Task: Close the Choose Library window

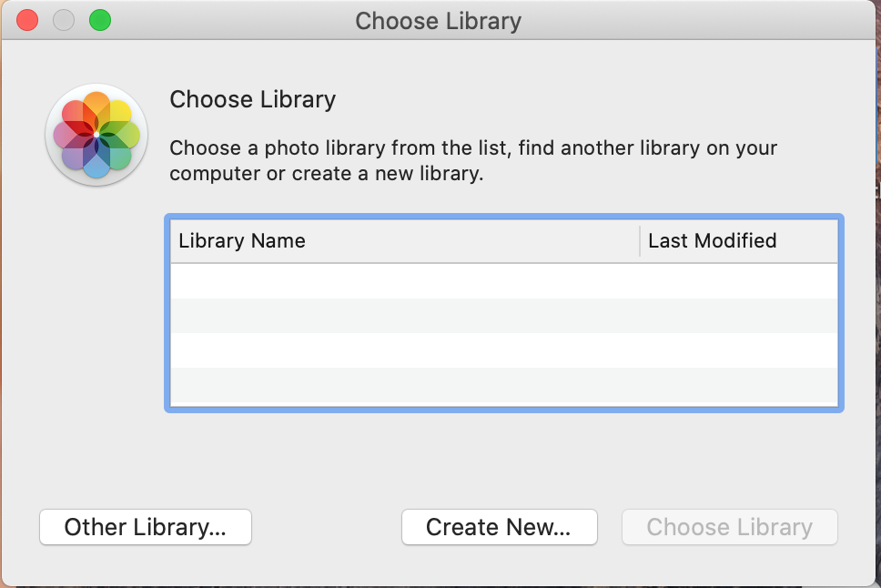Action: point(27,20)
